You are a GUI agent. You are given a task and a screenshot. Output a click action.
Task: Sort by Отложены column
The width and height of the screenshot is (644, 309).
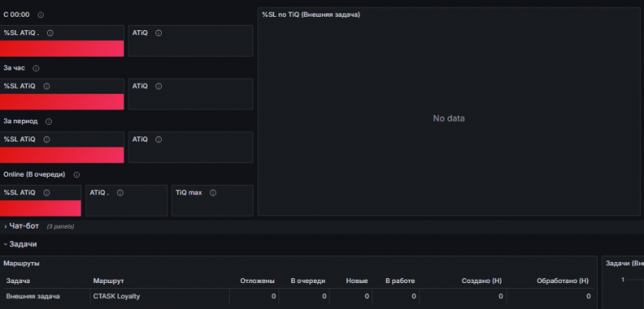click(x=257, y=281)
